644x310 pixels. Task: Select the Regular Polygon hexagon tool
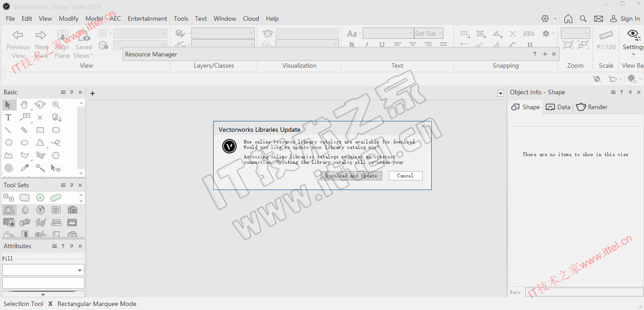(56, 155)
